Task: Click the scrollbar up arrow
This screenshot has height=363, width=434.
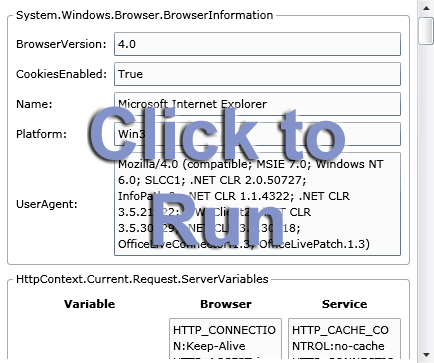Action: [x=426, y=8]
